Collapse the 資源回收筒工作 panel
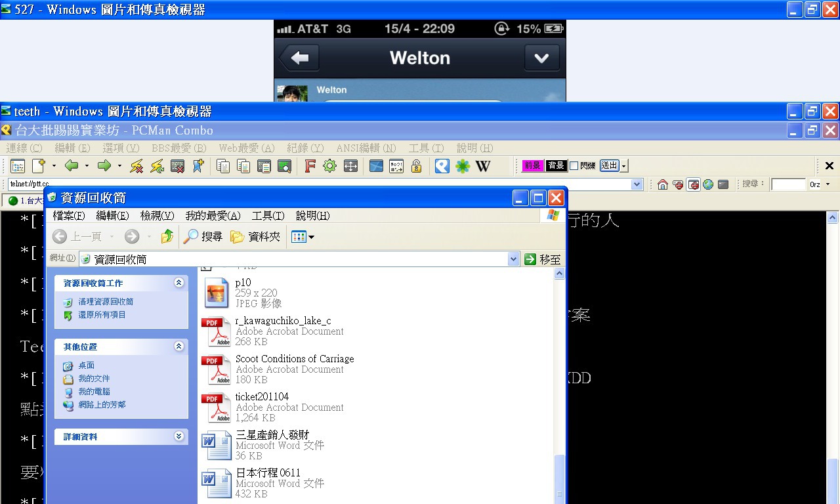The width and height of the screenshot is (840, 504). (x=178, y=283)
